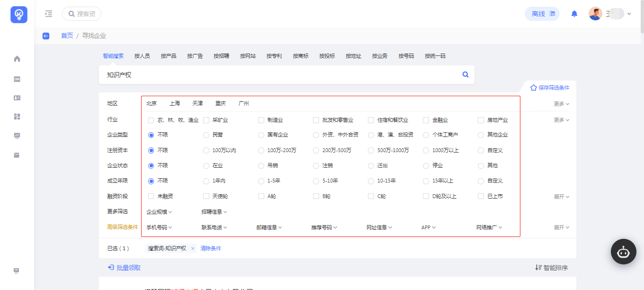
Task: Open the 邮箱信息 dropdown
Action: tap(269, 227)
